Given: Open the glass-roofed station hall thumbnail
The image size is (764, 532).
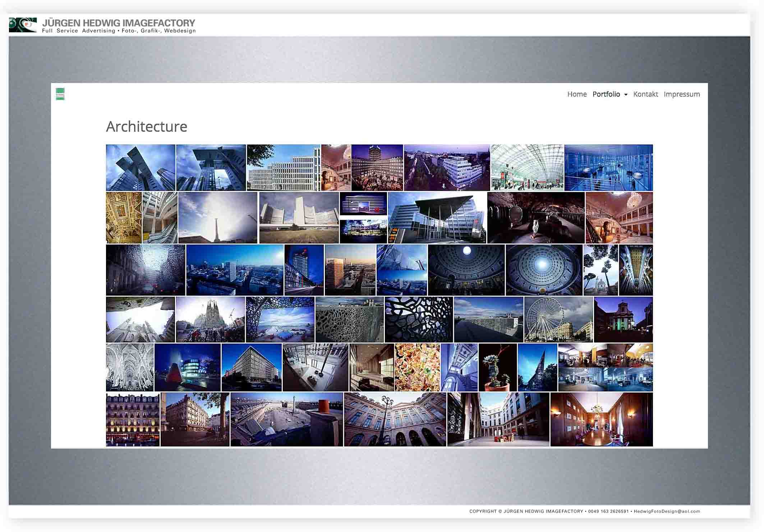Looking at the screenshot, I should point(527,168).
